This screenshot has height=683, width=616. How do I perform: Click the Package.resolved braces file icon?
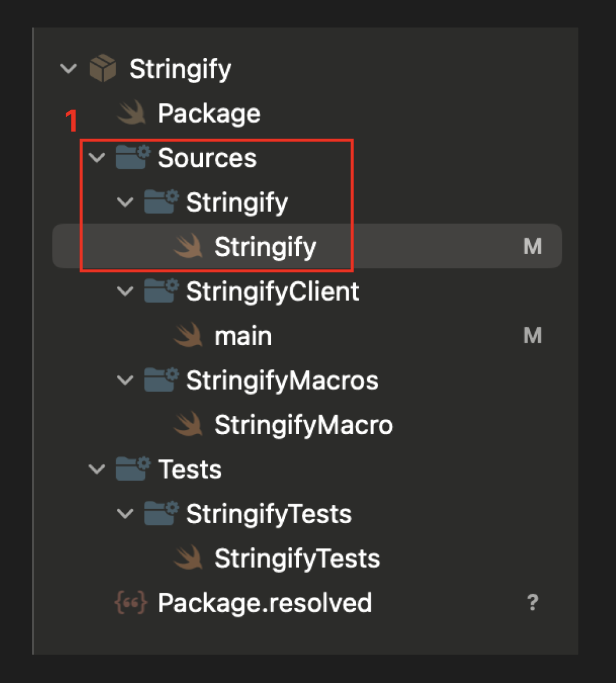pos(130,603)
